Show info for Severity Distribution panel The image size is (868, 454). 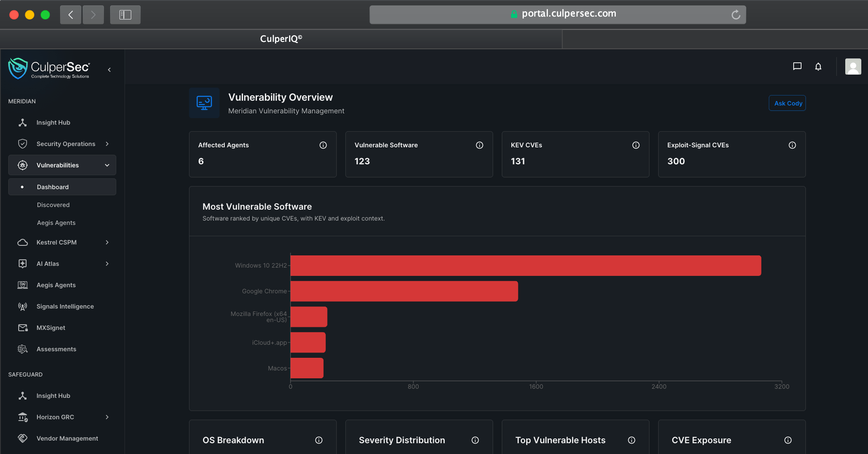tap(475, 440)
